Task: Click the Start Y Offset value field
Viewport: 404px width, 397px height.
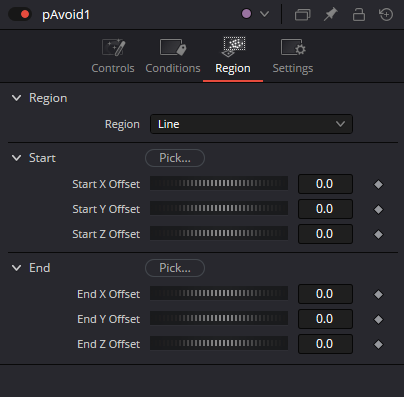Action: pos(325,209)
